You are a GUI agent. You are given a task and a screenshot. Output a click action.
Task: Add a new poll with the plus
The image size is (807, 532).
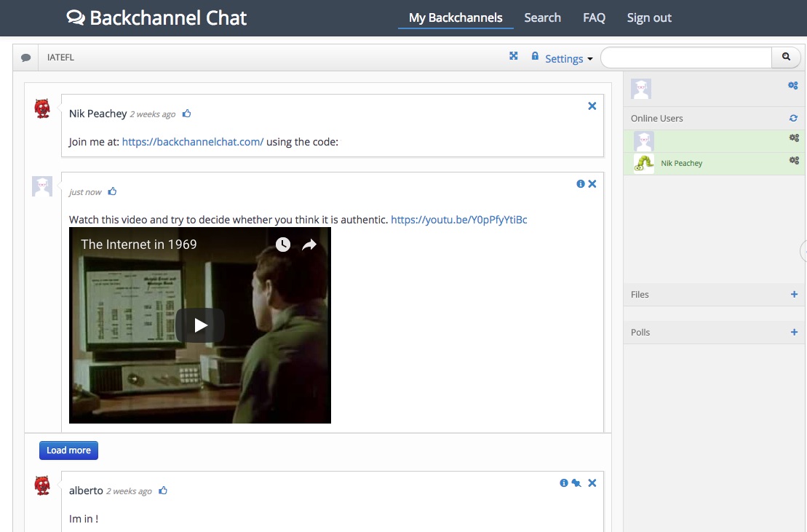pos(794,333)
